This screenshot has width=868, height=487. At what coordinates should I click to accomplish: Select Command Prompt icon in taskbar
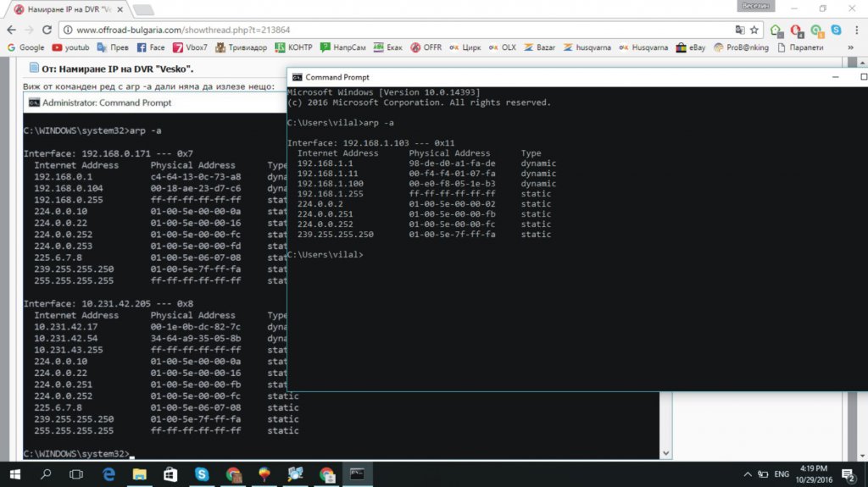[x=357, y=474]
